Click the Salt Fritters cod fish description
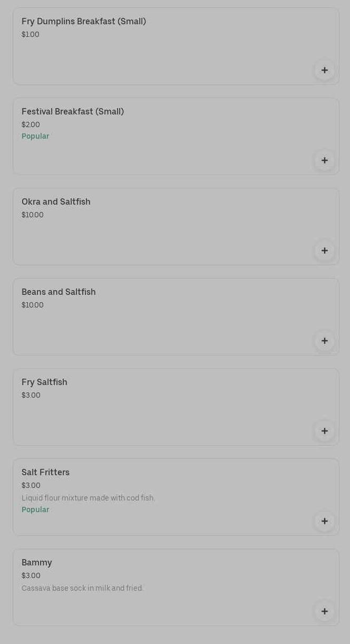 88,498
